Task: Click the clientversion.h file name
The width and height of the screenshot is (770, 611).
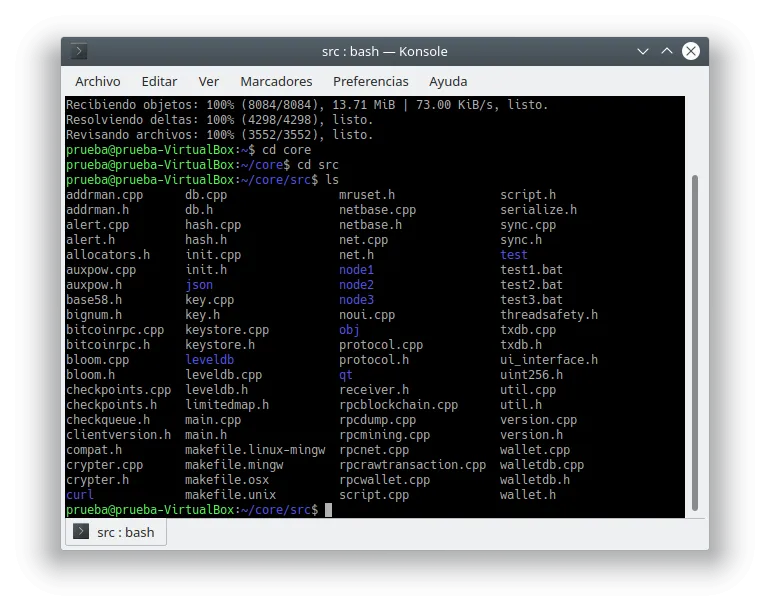Action: point(118,435)
